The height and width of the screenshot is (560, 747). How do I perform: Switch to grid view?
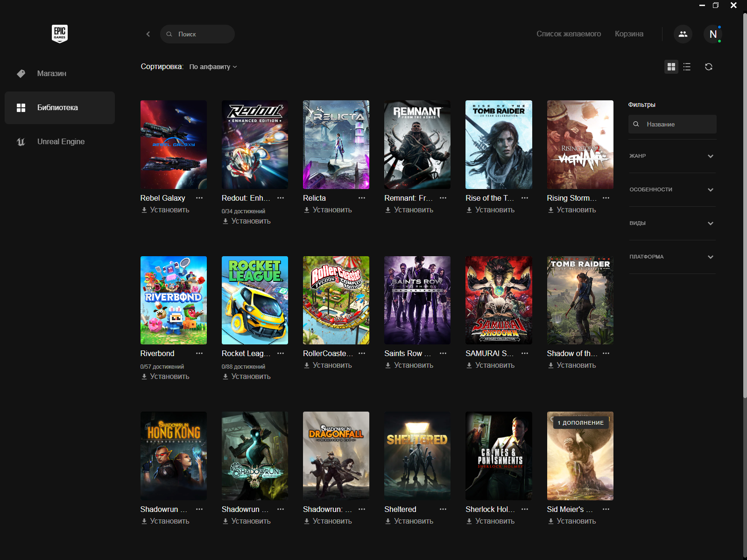(671, 67)
